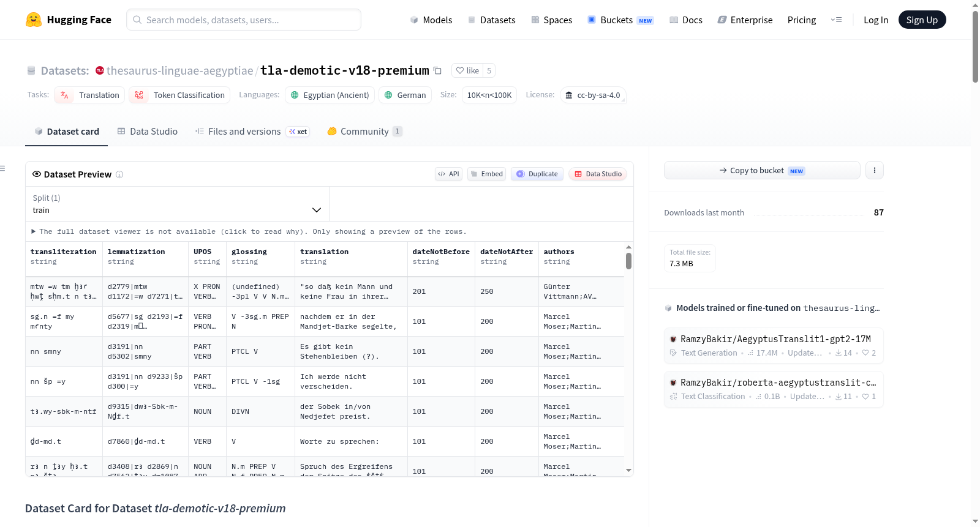
Task: Click the cell "Ich werde nicht verscheiden."
Action: (352, 381)
